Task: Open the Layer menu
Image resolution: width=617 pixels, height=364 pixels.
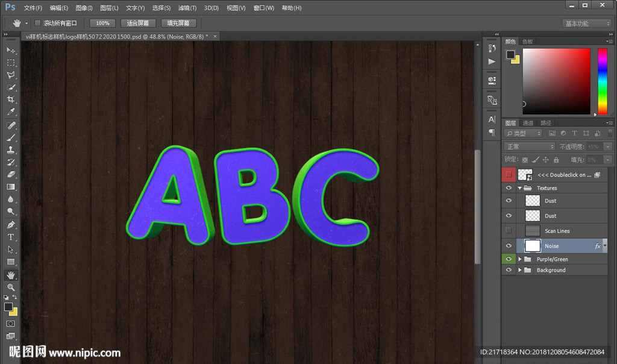Action: (x=109, y=8)
